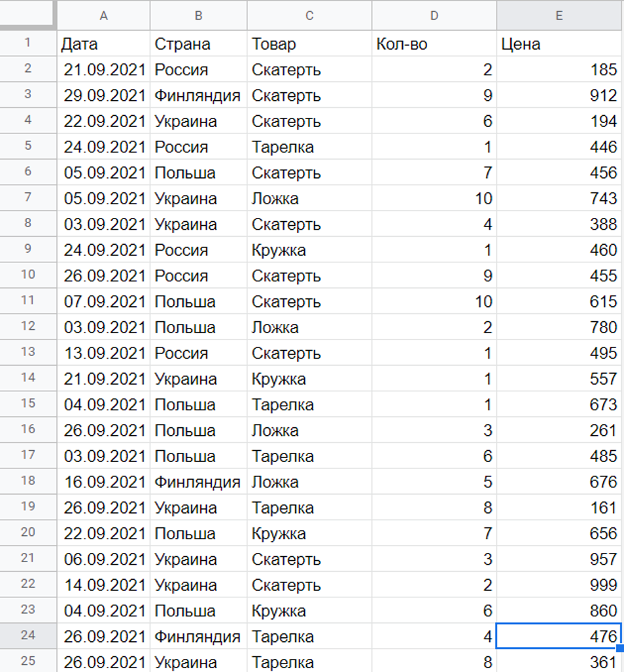The height and width of the screenshot is (672, 624).
Task: Select column A header
Action: coord(103,16)
